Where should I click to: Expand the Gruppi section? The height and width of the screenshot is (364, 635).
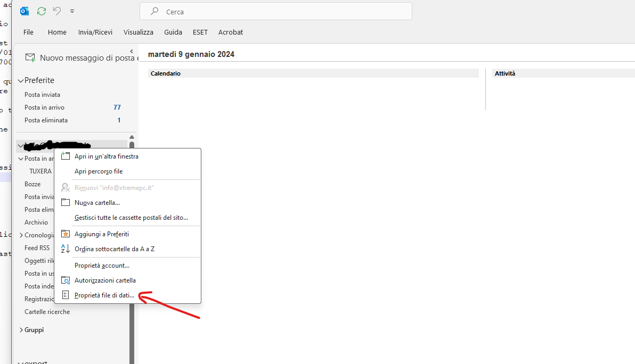[x=21, y=330]
